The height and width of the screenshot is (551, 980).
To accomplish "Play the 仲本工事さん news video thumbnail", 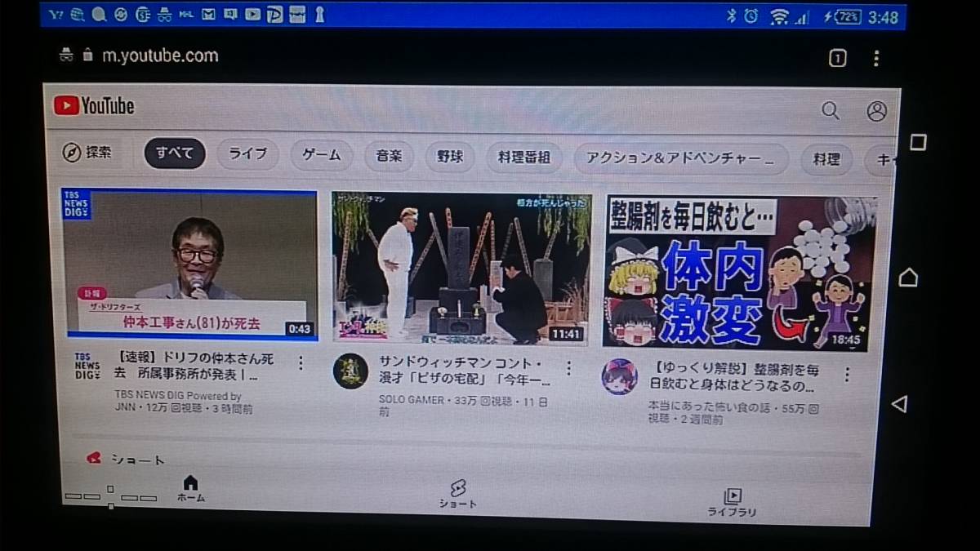I will pos(190,264).
